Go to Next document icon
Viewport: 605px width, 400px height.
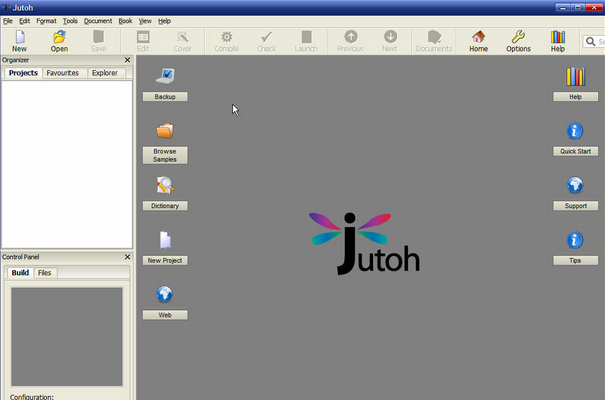(390, 37)
